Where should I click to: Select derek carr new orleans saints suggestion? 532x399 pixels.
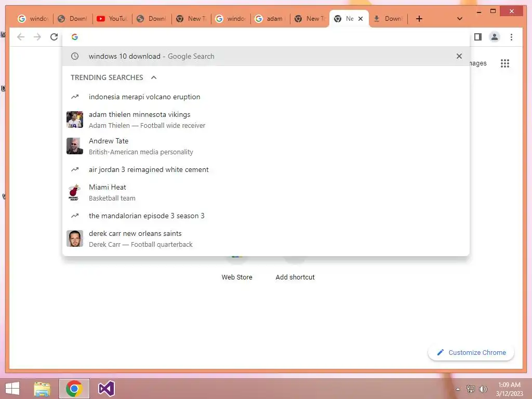point(266,239)
